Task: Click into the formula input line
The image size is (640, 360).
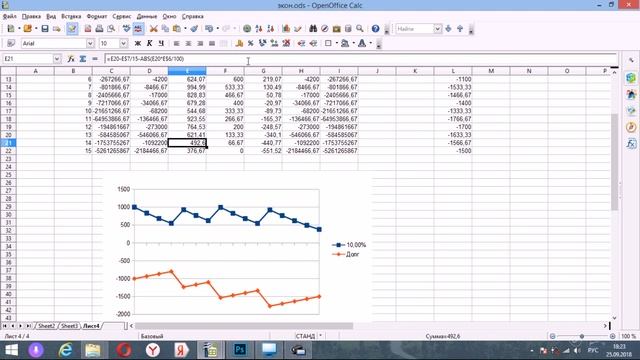Action: point(360,59)
